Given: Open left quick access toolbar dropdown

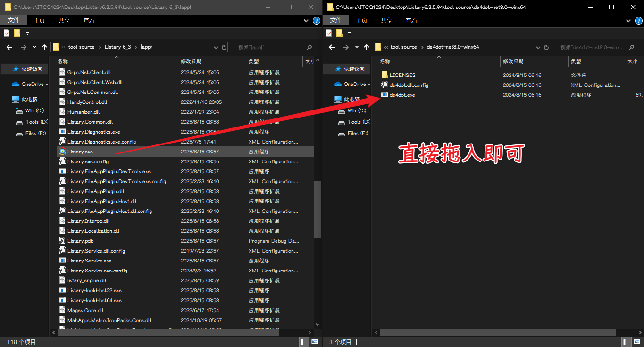Looking at the screenshot, I should tap(27, 34).
